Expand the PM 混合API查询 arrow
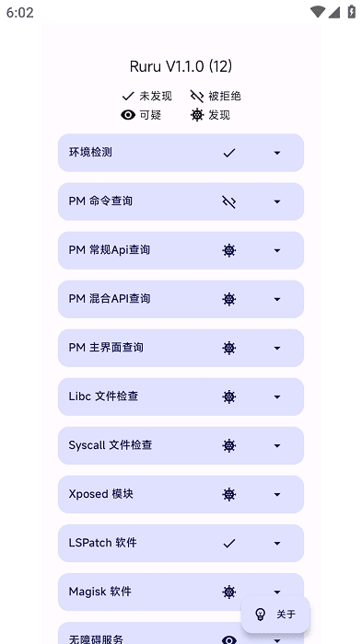Image resolution: width=362 pixels, height=644 pixels. [x=277, y=299]
